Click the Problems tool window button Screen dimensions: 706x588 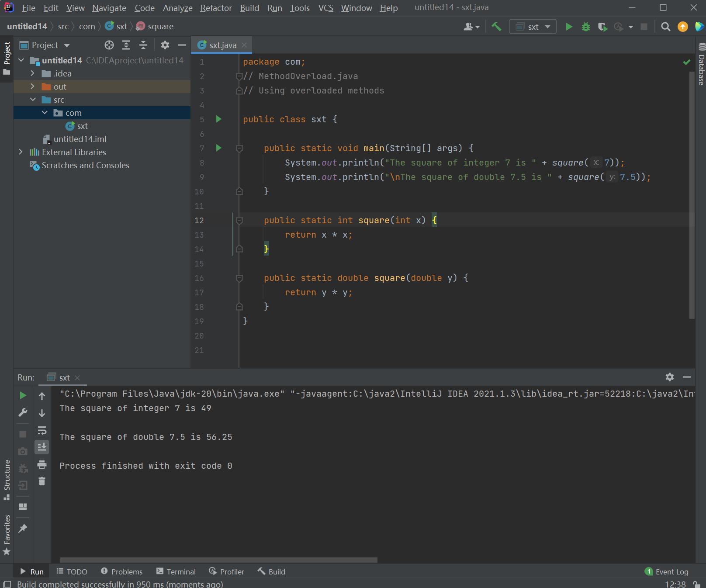(x=121, y=571)
